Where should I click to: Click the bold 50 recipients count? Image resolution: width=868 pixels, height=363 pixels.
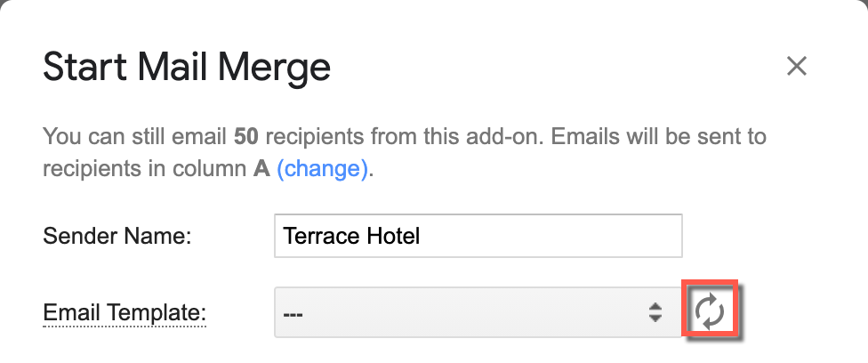click(246, 138)
